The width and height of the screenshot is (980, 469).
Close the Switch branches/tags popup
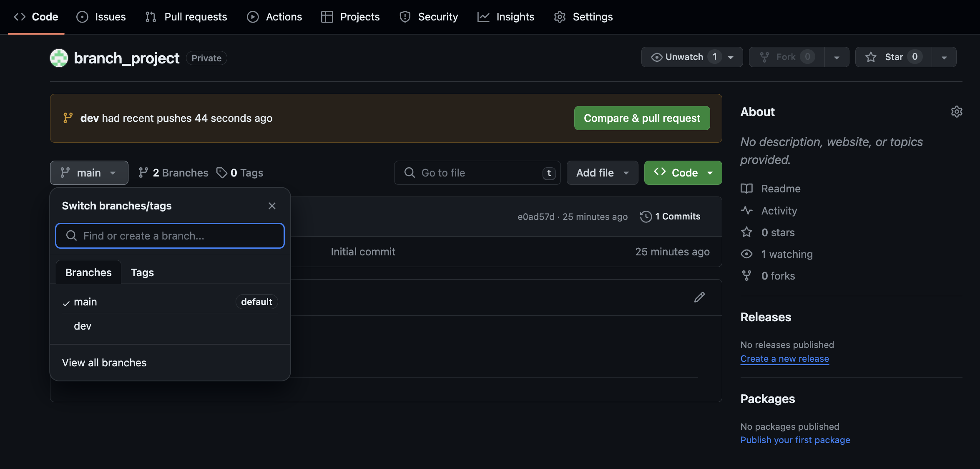(272, 206)
